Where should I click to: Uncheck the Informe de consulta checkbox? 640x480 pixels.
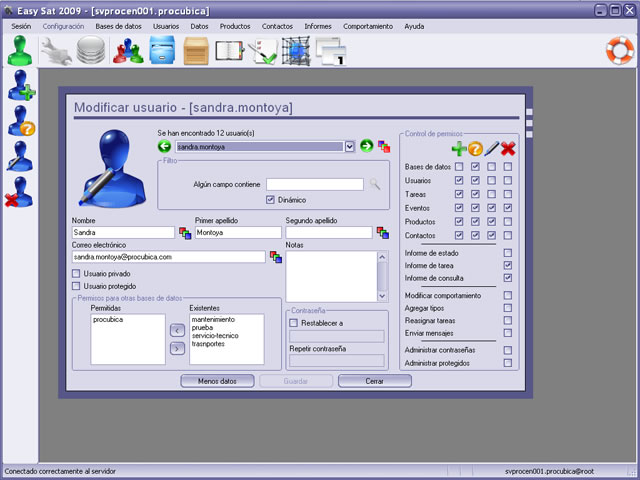tap(508, 278)
